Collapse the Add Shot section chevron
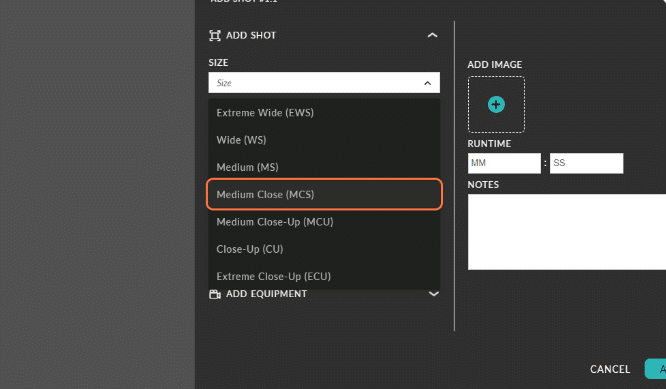Image resolution: width=666 pixels, height=389 pixels. click(x=432, y=35)
